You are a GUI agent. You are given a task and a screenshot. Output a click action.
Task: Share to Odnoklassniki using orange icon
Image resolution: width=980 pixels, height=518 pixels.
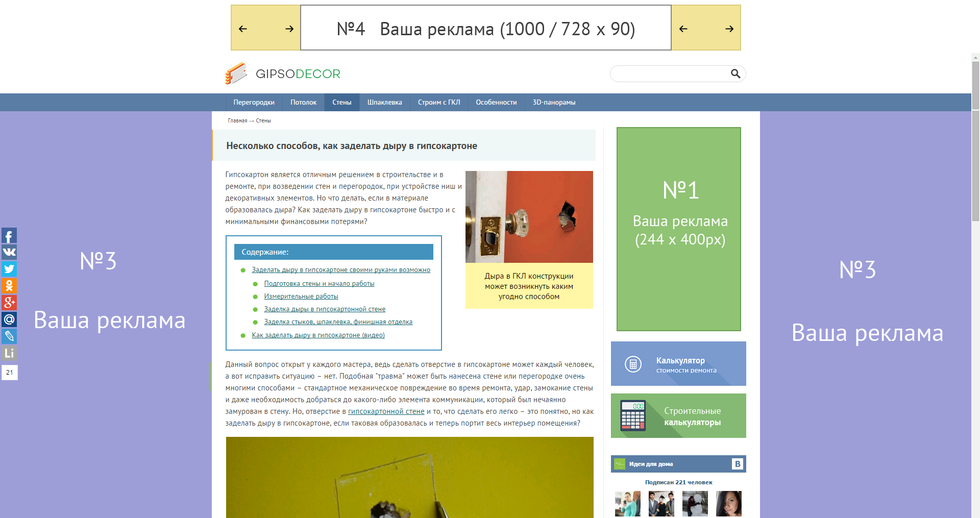[9, 286]
